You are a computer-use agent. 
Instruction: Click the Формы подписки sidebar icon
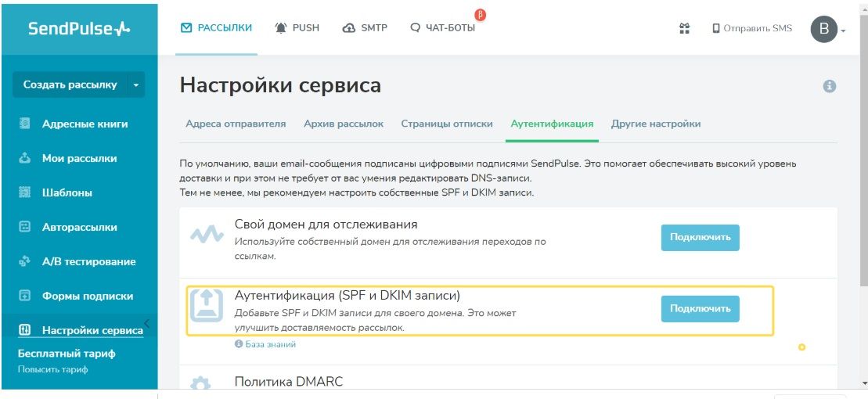[24, 296]
